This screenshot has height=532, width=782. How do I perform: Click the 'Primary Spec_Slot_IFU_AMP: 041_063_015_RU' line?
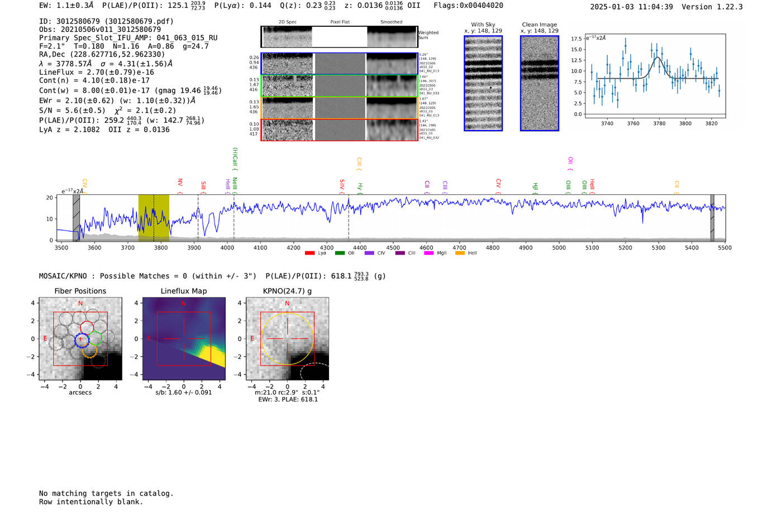coord(128,38)
